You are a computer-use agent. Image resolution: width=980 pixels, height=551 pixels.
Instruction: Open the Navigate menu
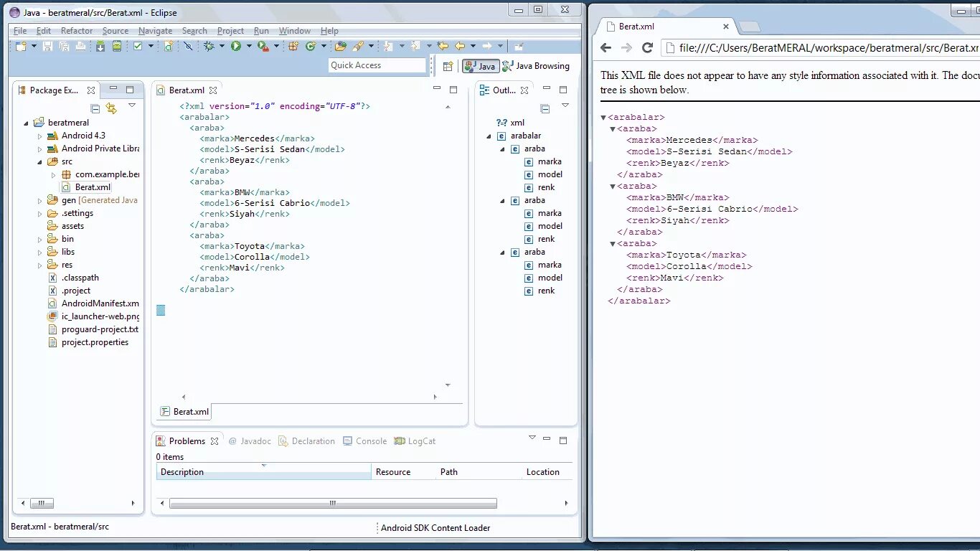pos(155,31)
